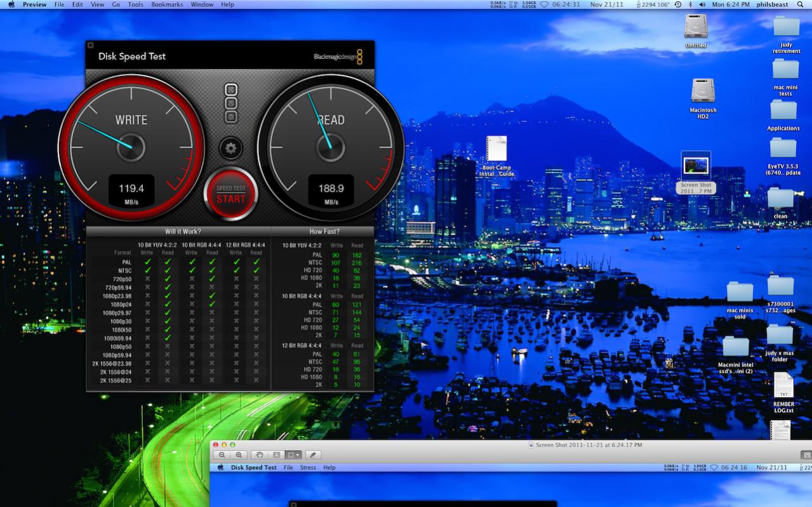
Task: Open the Preview application menu
Action: (34, 4)
